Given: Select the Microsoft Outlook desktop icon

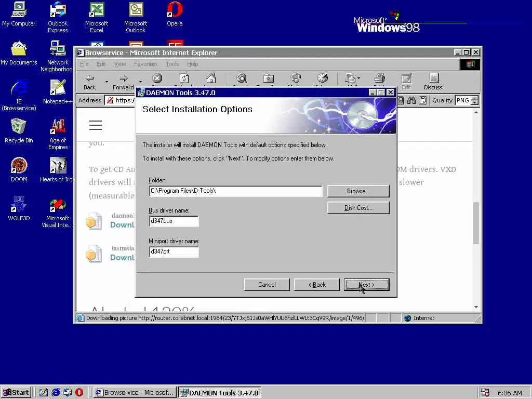Looking at the screenshot, I should (x=136, y=17).
